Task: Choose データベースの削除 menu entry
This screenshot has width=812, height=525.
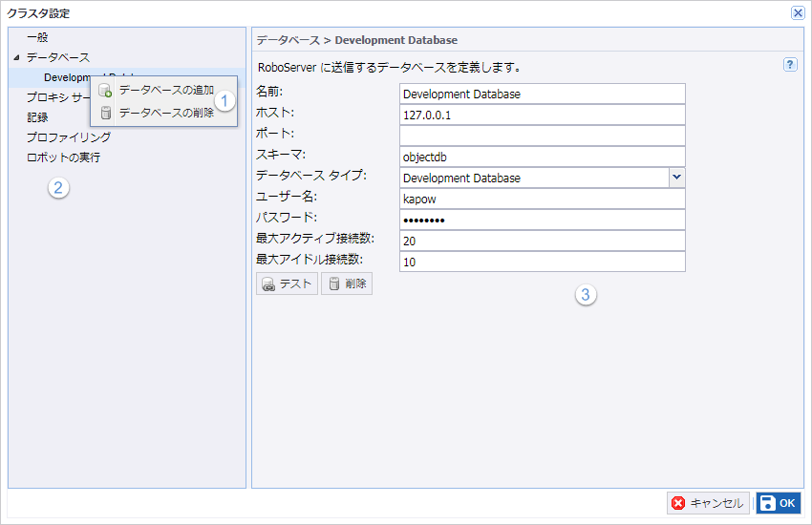Action: pos(165,113)
